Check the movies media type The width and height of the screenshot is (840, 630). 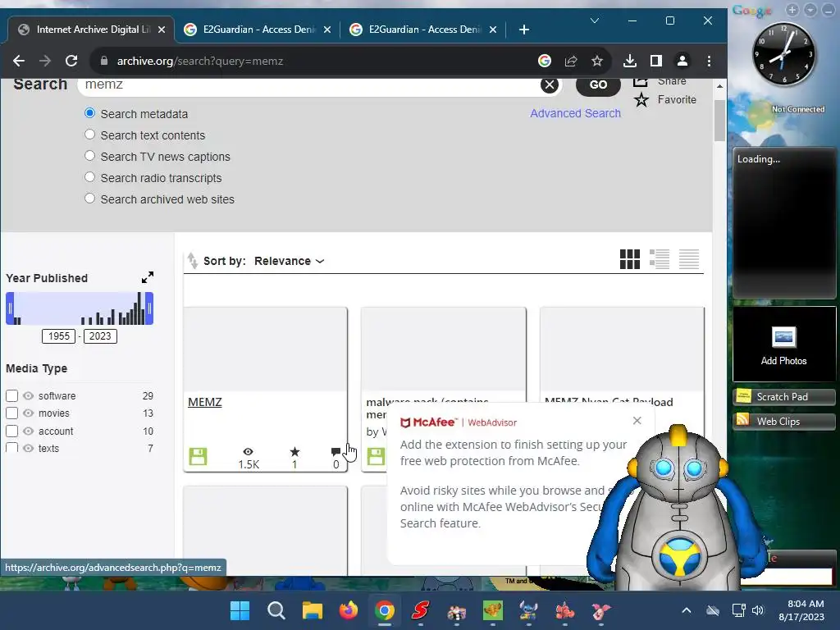click(11, 413)
